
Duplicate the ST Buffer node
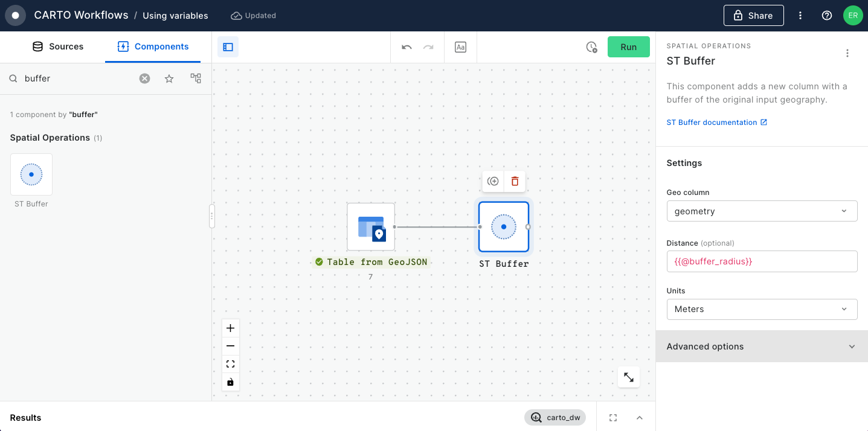493,181
